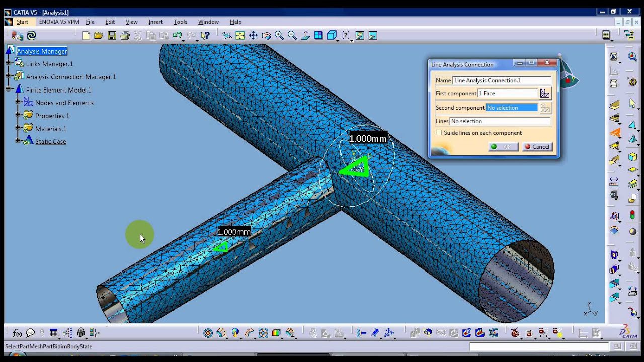Expand the Nodes and Elements branch
The image size is (644, 362).
pos(18,103)
